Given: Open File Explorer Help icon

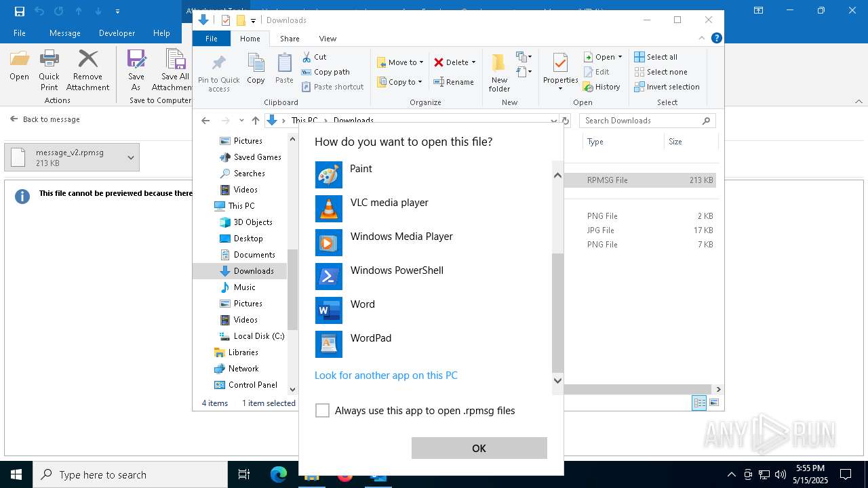Looking at the screenshot, I should click(716, 39).
